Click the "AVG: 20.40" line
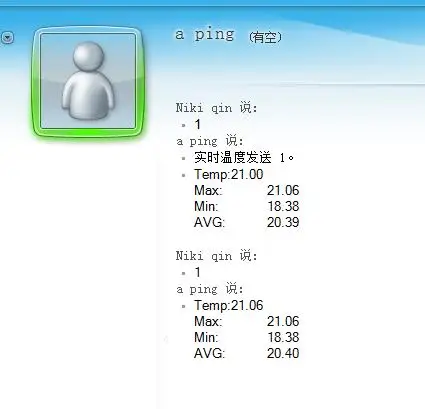425x409 pixels. tap(247, 353)
